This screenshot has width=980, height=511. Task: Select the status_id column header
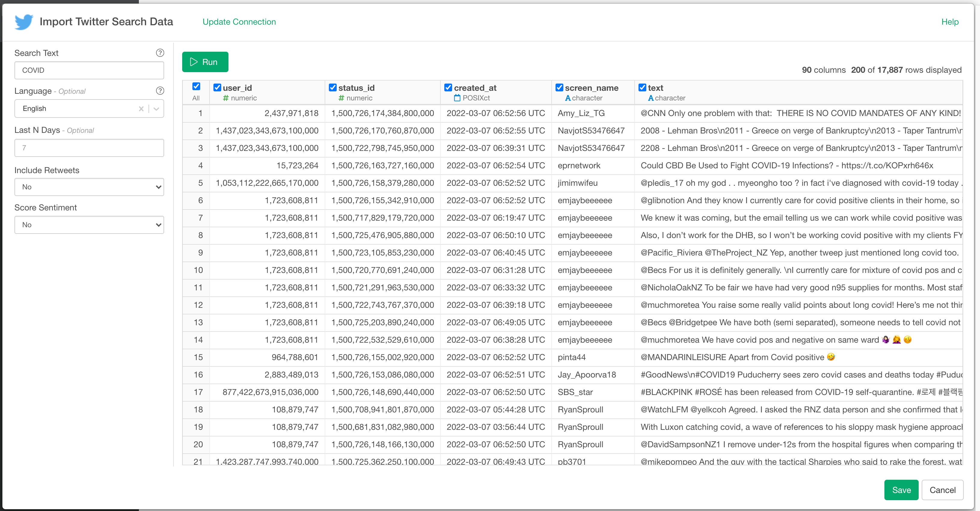pos(357,88)
